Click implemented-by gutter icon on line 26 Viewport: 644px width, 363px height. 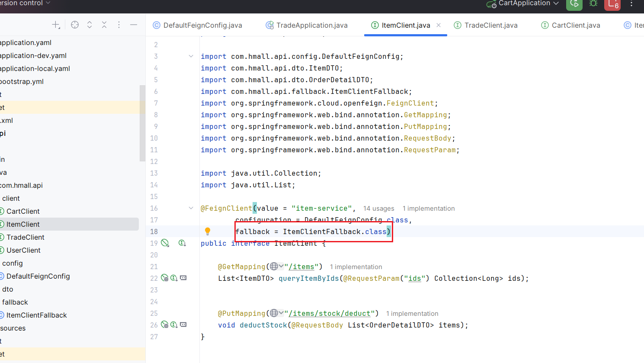coord(174,324)
